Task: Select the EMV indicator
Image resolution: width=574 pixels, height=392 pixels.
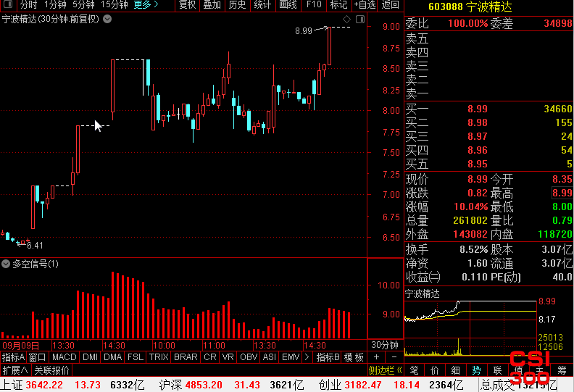Action: click(291, 357)
